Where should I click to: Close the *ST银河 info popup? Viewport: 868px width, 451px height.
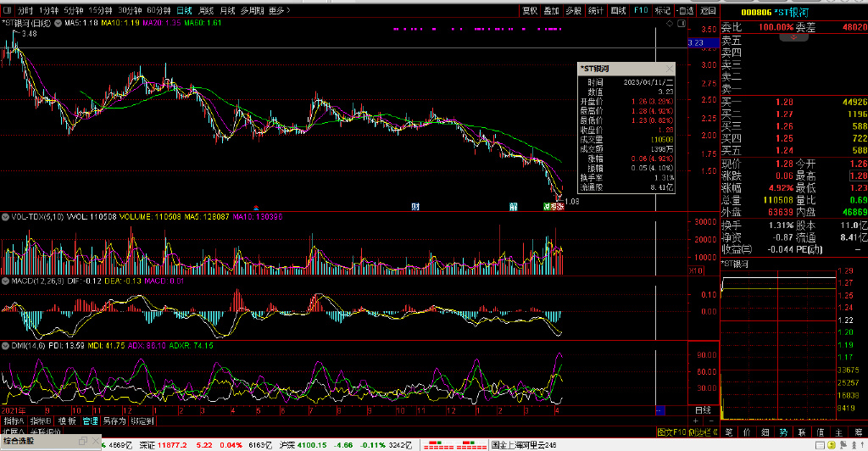click(x=670, y=69)
